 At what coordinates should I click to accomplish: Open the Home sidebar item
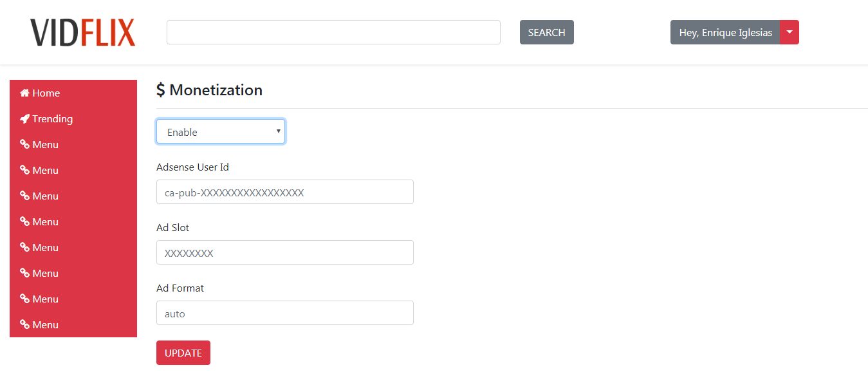click(46, 93)
